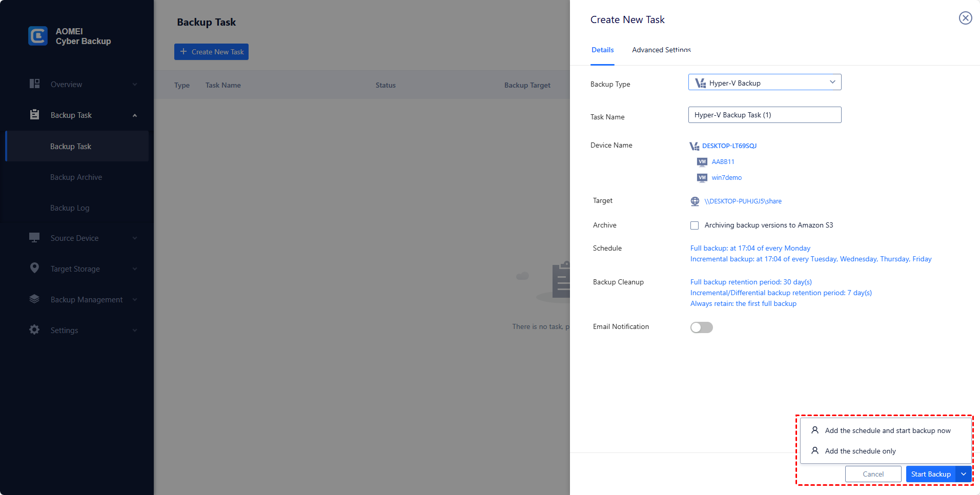
Task: Click the Overview dashboard icon in sidebar
Action: point(34,84)
